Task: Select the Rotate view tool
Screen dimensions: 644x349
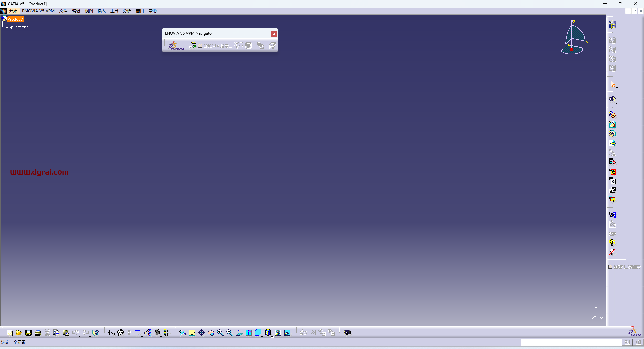Action: [211, 333]
